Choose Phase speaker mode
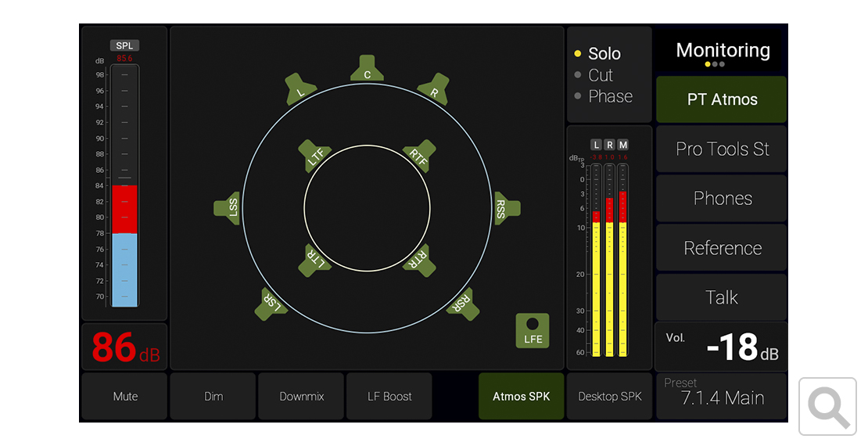 coord(610,96)
